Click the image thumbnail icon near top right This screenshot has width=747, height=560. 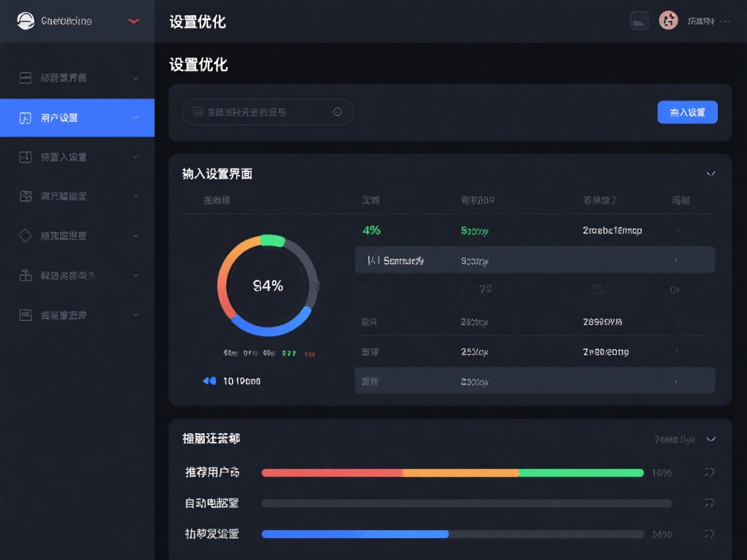pos(640,20)
